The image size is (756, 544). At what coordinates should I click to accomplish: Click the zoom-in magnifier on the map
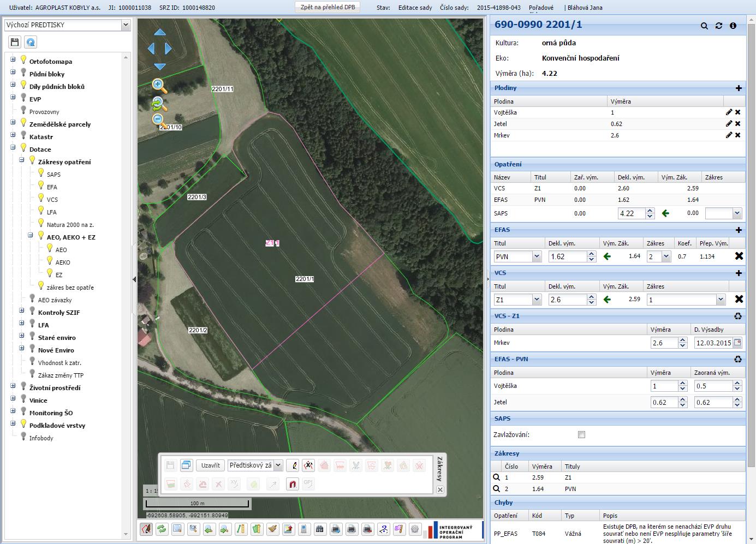[159, 85]
